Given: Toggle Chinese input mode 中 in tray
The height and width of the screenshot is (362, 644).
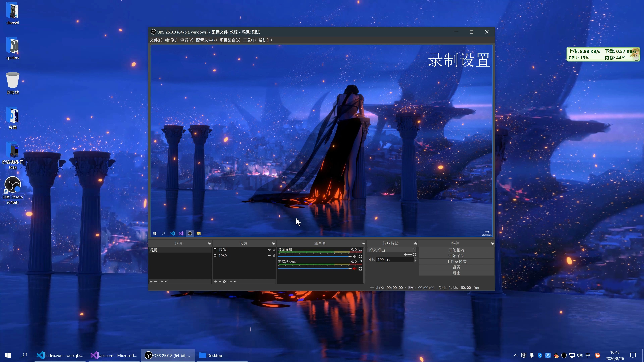Looking at the screenshot, I should (x=588, y=355).
